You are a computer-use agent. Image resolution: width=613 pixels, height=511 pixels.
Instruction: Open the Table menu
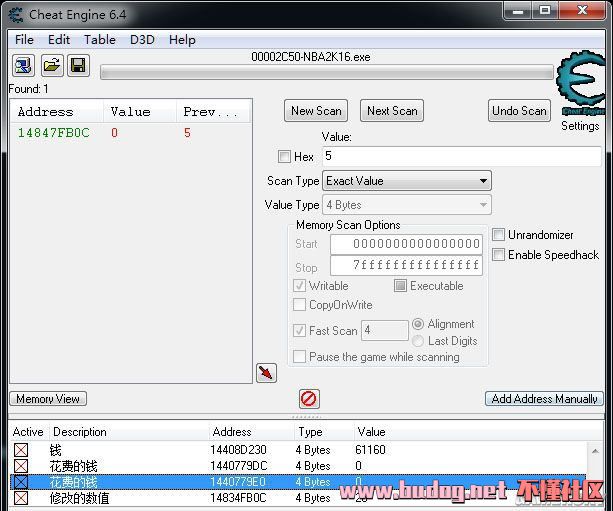pyautogui.click(x=100, y=39)
